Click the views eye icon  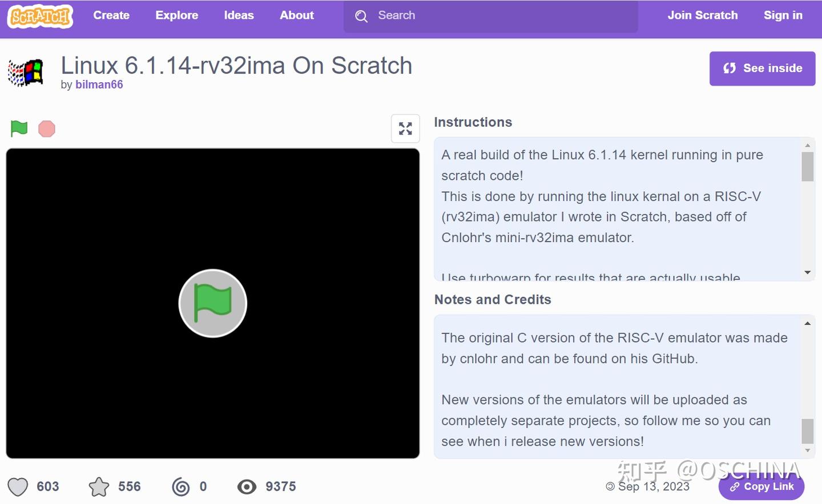pyautogui.click(x=247, y=486)
